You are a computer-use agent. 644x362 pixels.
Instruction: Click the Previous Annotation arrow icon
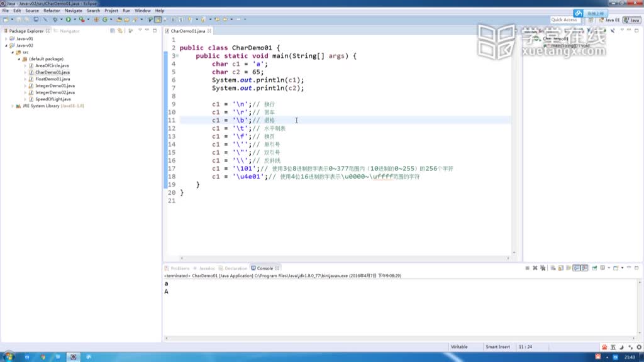(x=203, y=19)
